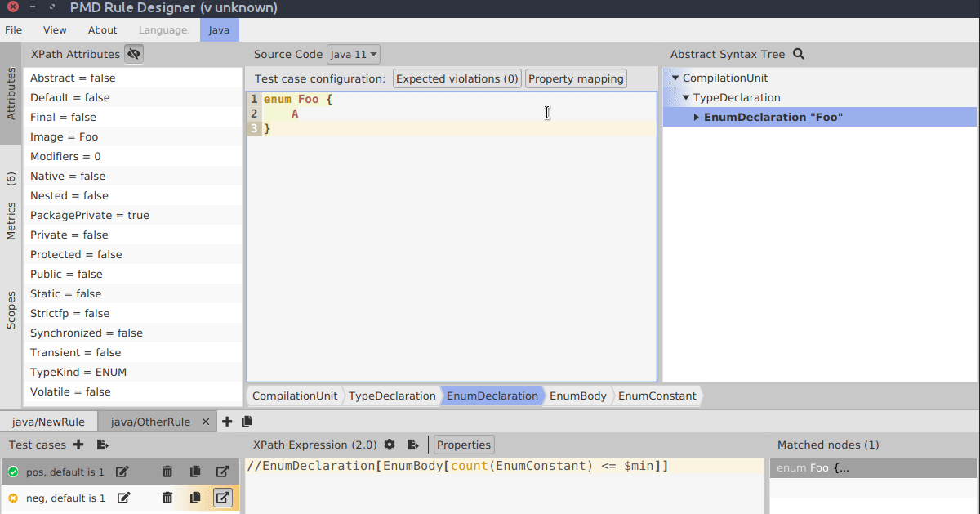Collapse the TypeDeclaration tree node
The height and width of the screenshot is (514, 980).
686,98
